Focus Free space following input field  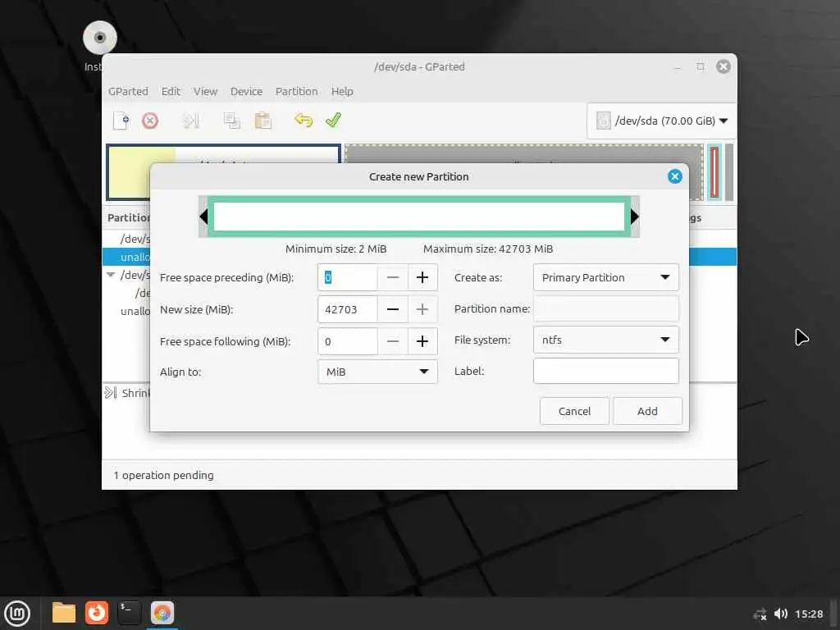(348, 341)
